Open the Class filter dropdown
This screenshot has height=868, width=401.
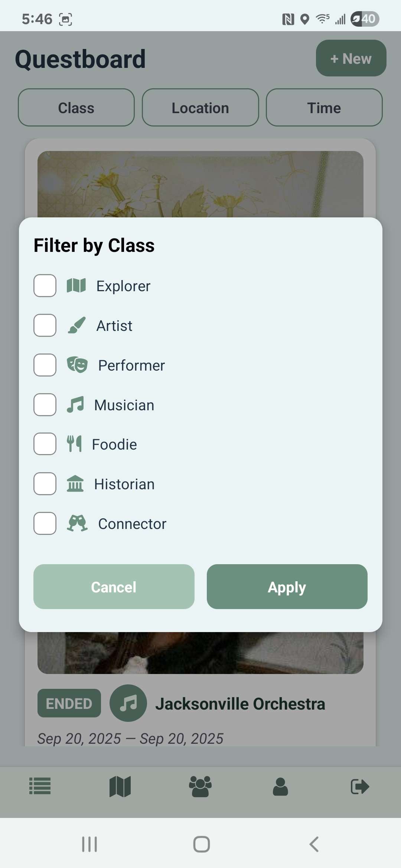click(x=76, y=108)
